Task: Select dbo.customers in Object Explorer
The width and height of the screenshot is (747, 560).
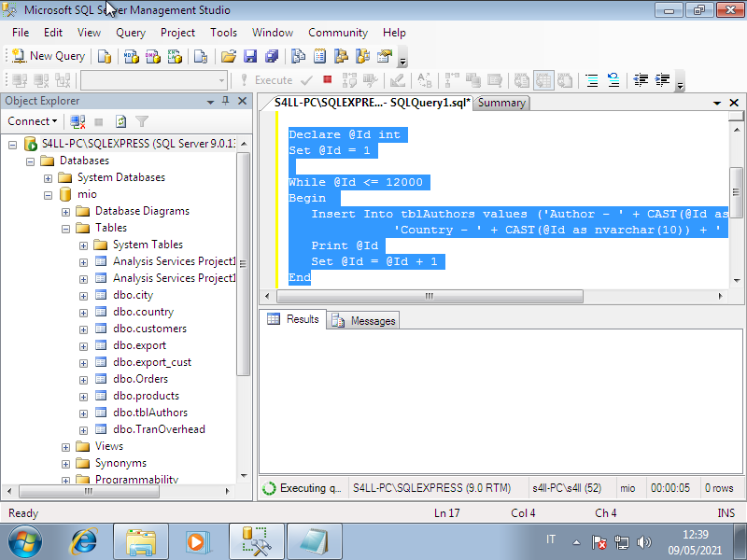Action: pyautogui.click(x=149, y=328)
